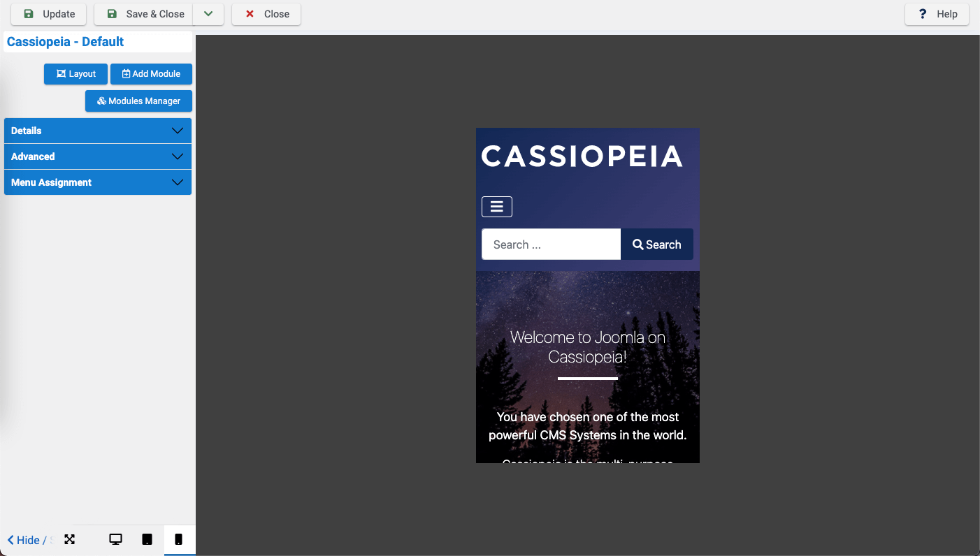Viewport: 980px width, 556px height.
Task: Click the Details panel chevron
Action: pyautogui.click(x=178, y=131)
